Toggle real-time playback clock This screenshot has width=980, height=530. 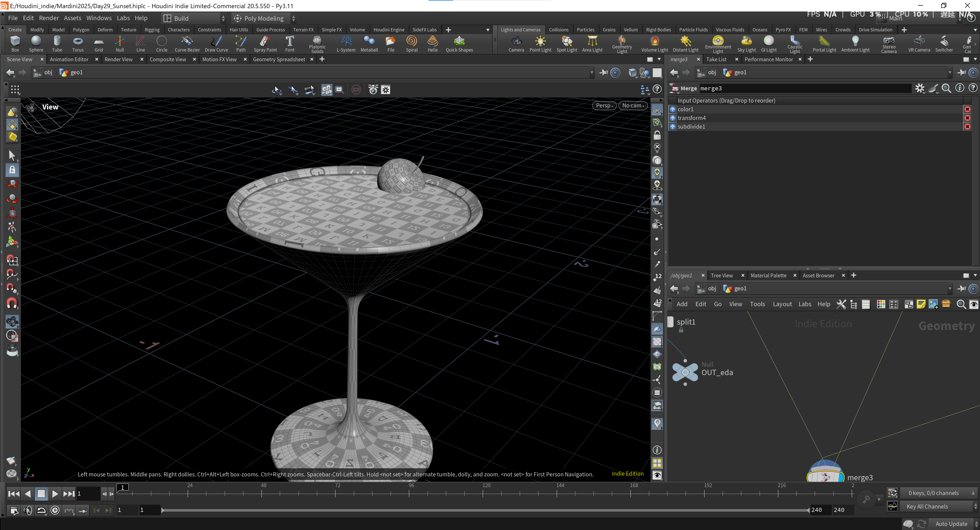pos(55,510)
